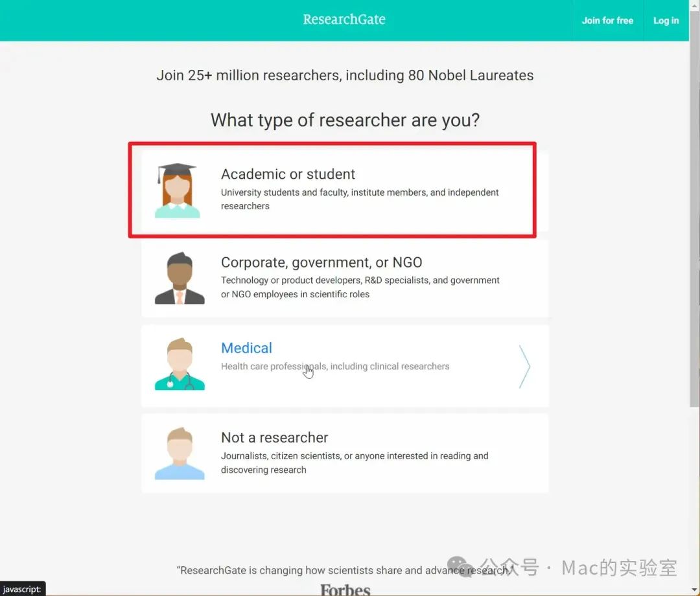
Task: Click the Forbes logo below the quote
Action: pos(345,590)
